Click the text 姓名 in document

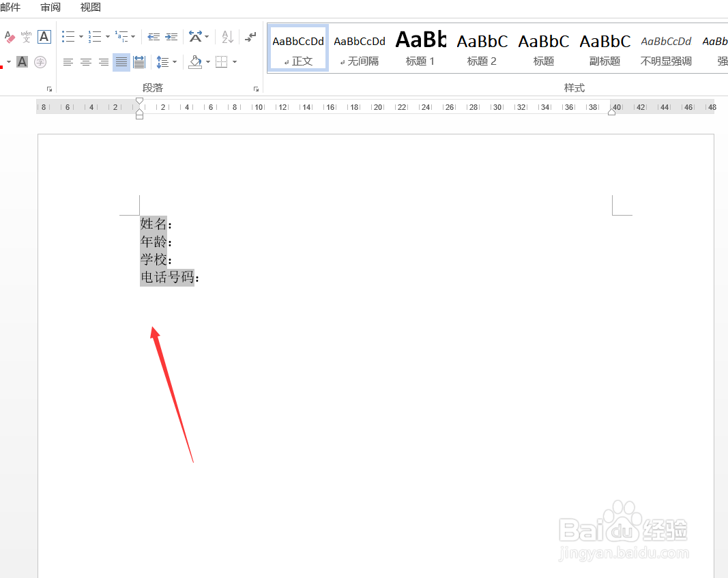[x=154, y=224]
